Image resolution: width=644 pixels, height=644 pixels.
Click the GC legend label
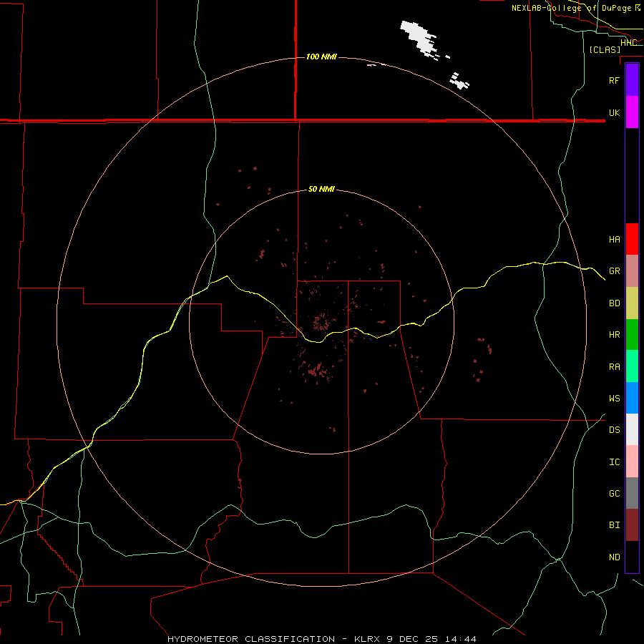(x=614, y=494)
